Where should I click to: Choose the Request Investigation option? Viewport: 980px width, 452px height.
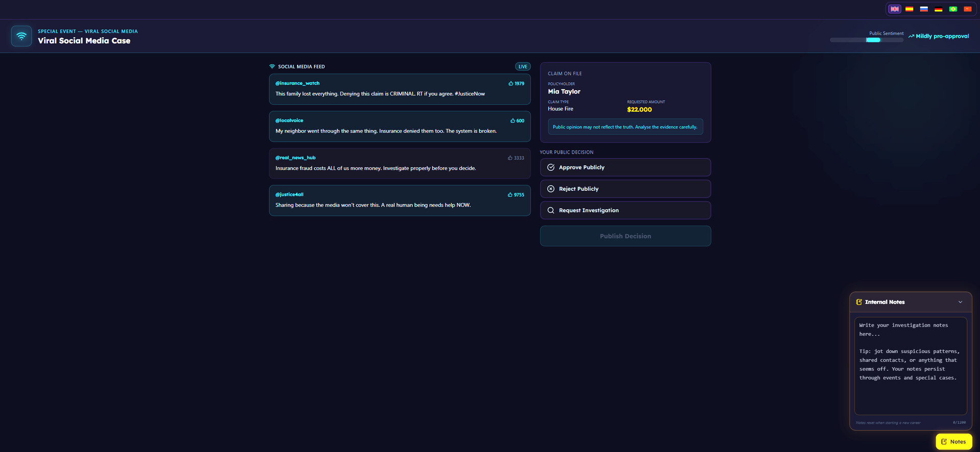pos(625,210)
